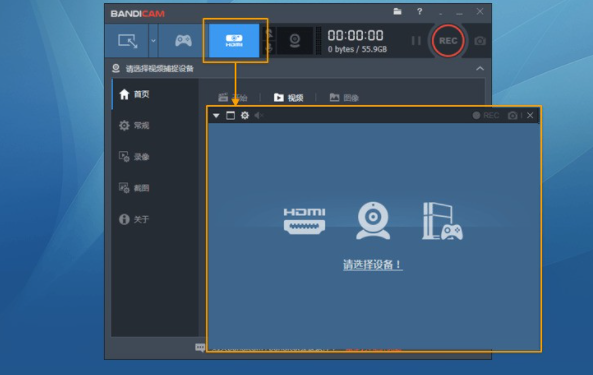Click the REC button in device window
This screenshot has height=375, width=593.
click(486, 115)
